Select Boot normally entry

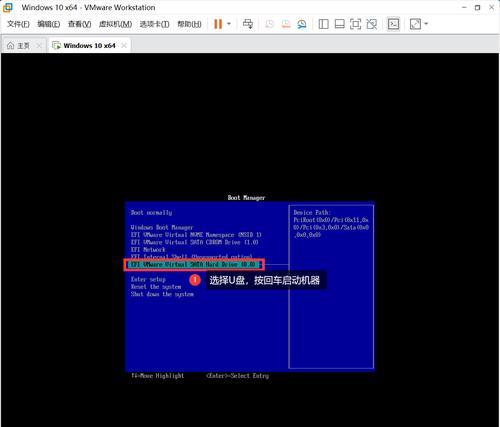point(151,213)
